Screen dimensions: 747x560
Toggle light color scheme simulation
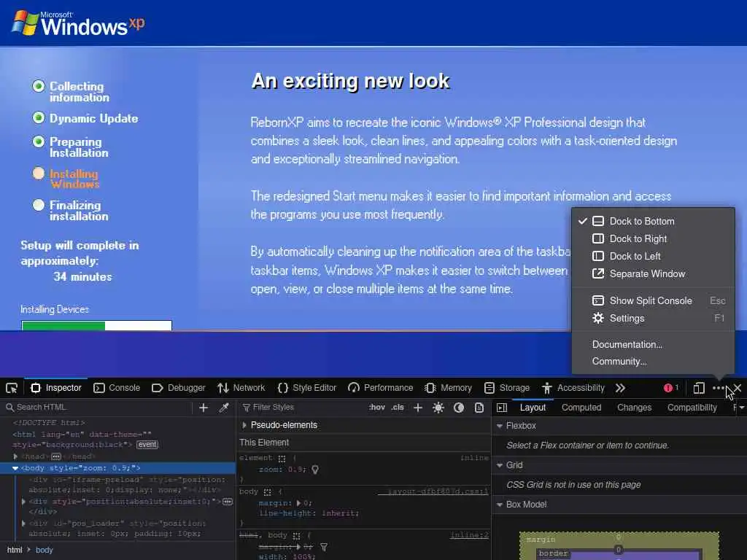click(438, 408)
